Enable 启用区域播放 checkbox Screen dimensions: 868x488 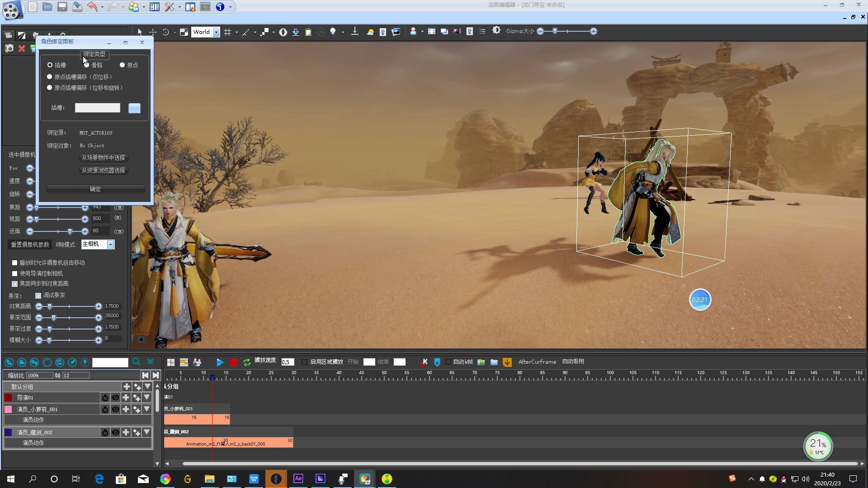click(305, 362)
